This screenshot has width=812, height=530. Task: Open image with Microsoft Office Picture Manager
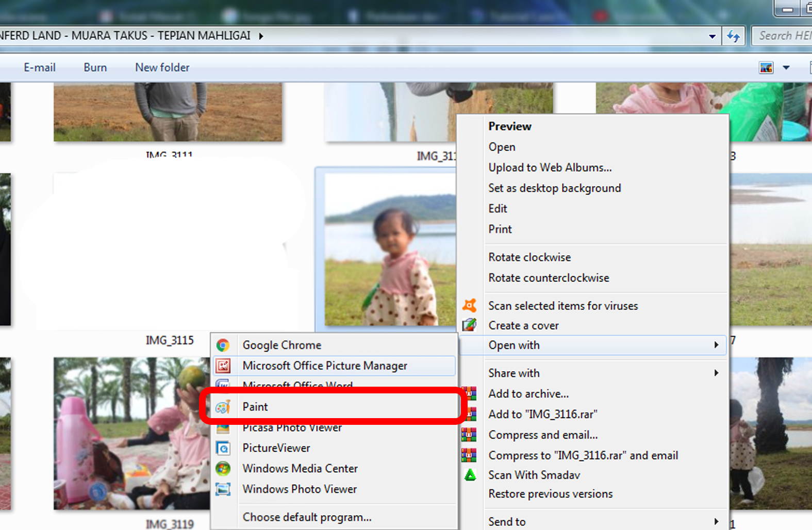(334, 366)
